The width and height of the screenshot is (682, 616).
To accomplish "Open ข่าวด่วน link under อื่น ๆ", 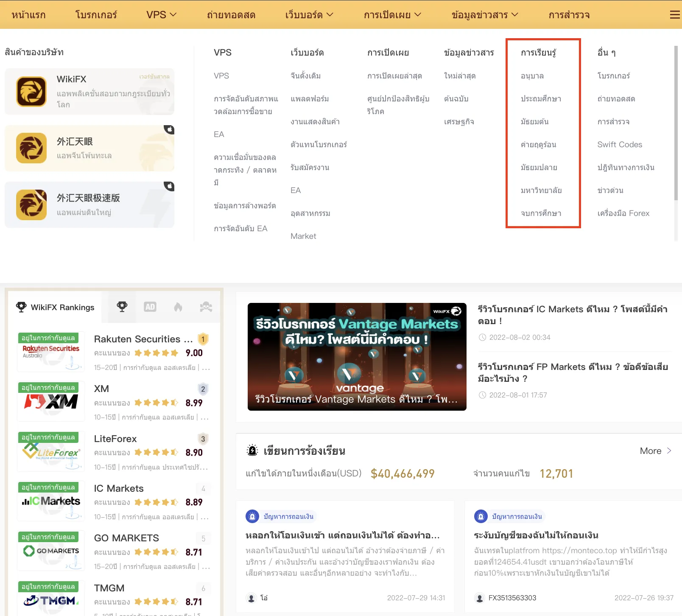I will click(x=610, y=190).
